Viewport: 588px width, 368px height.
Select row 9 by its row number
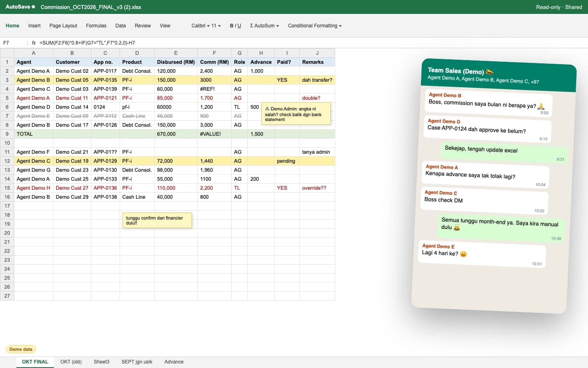point(7,134)
